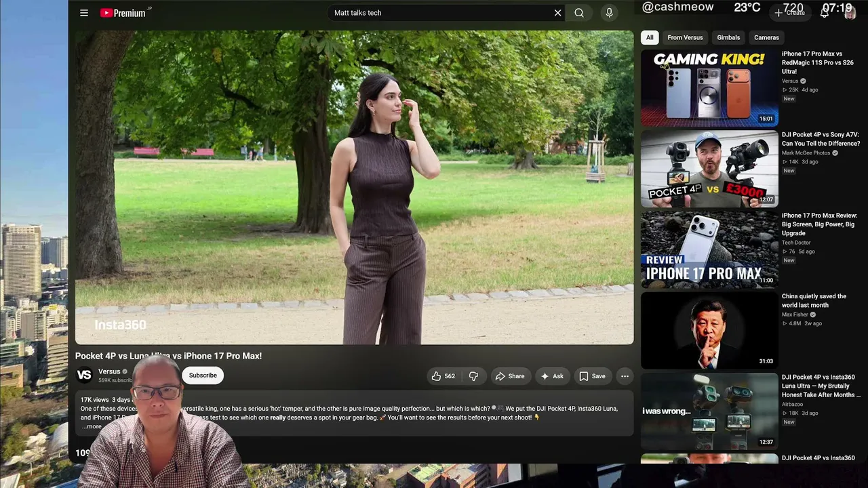Click the 12:07 duration badge

(x=766, y=199)
